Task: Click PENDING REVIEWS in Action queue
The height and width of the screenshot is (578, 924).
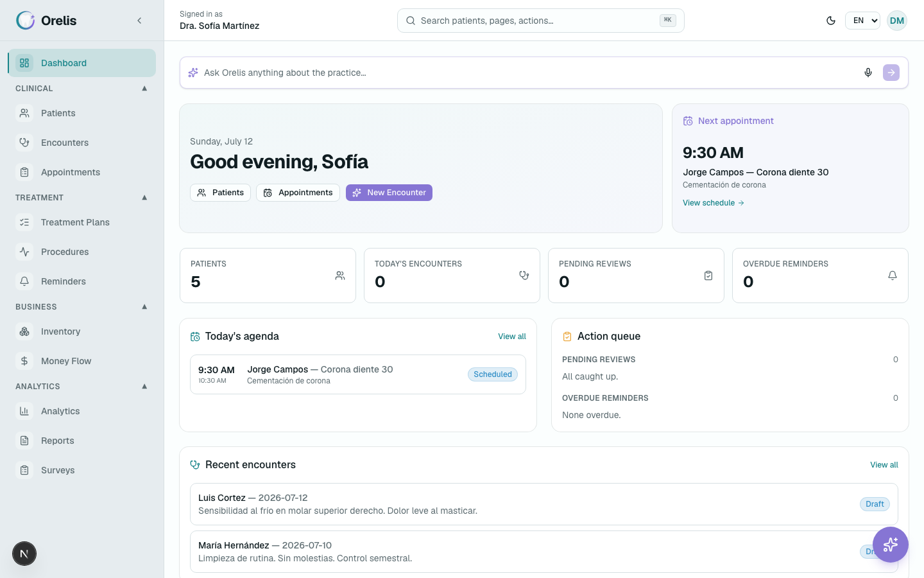Action: click(x=599, y=360)
